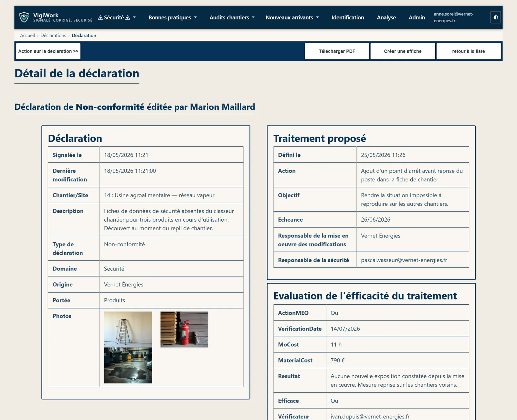Select the Echeance date 26/06/2026
The image size is (517, 420).
(375, 220)
